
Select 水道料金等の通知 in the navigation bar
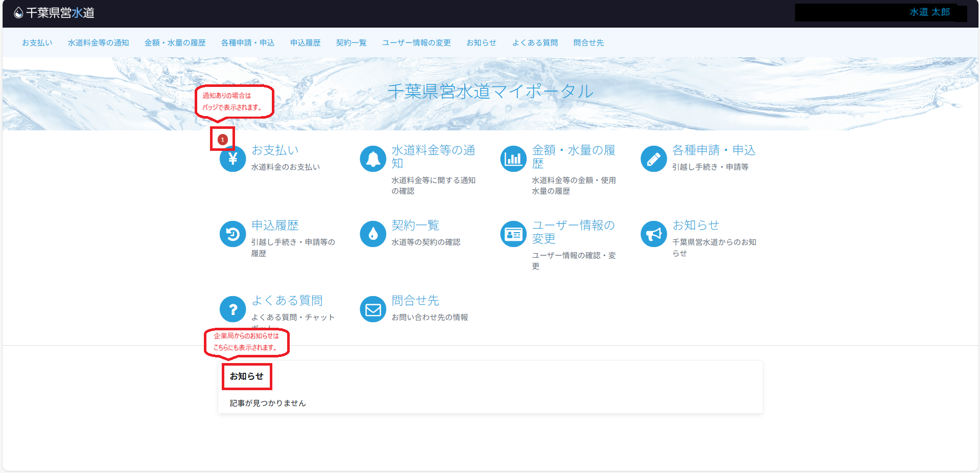point(98,43)
